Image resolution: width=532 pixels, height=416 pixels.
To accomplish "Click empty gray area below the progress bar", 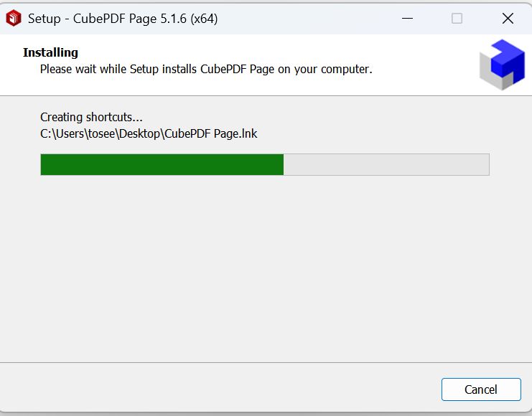I will click(265, 268).
